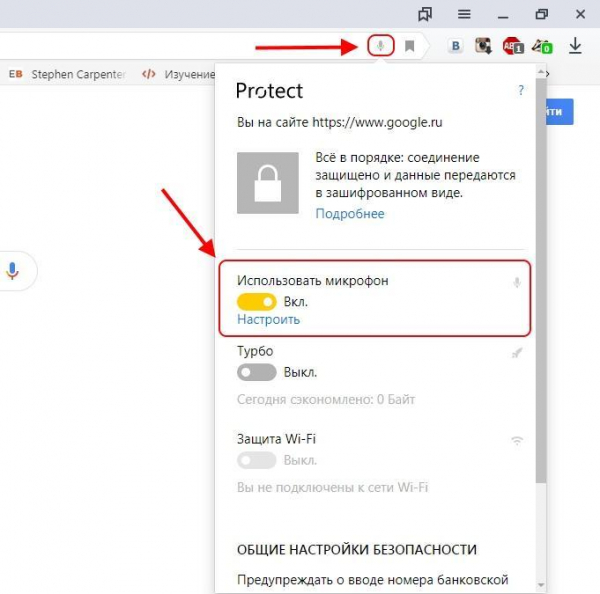Viewport: 600px width, 594px height.
Task: Open the bookmarks panel icon in title bar
Action: coord(425,15)
